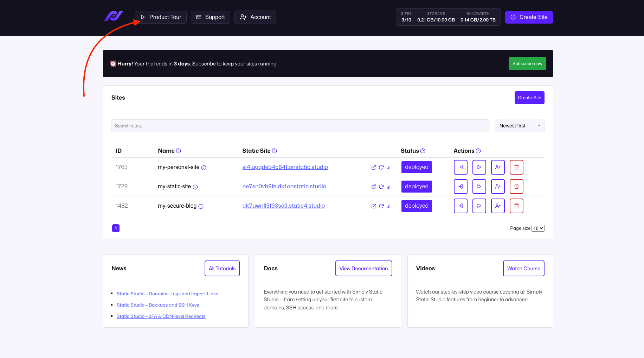644x358 pixels.
Task: Add a user to my-personal-site
Action: pyautogui.click(x=498, y=167)
